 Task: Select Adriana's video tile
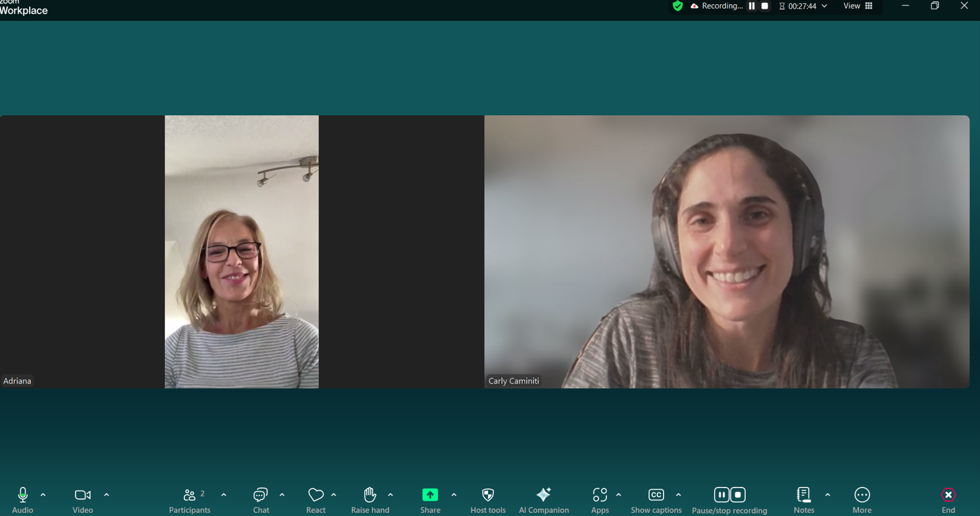(242, 251)
